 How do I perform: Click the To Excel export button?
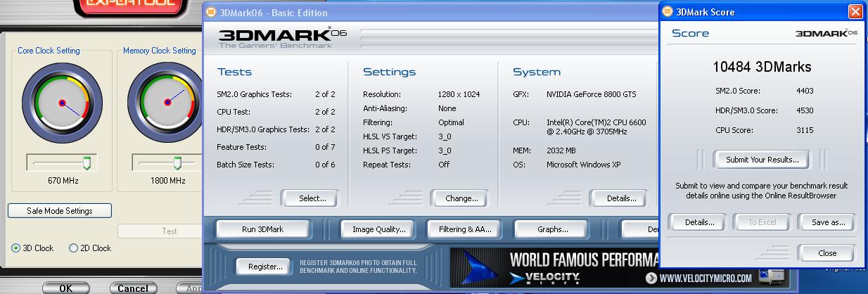(x=762, y=222)
